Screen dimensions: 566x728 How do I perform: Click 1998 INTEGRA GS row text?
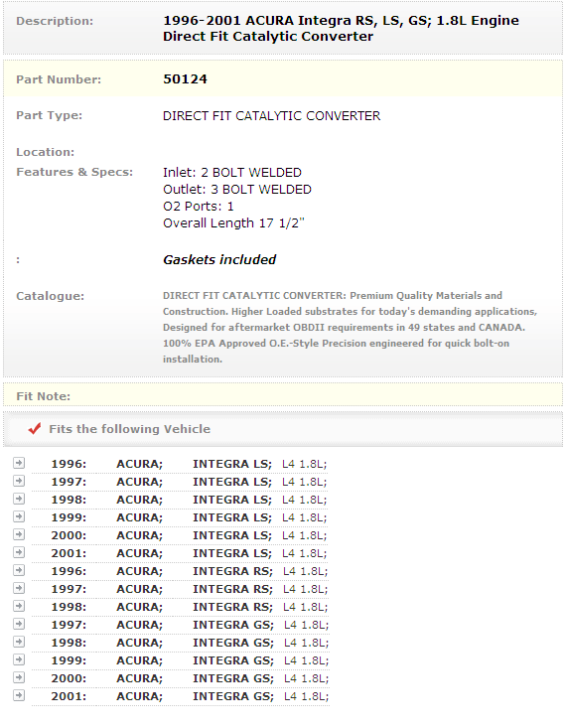tap(190, 643)
